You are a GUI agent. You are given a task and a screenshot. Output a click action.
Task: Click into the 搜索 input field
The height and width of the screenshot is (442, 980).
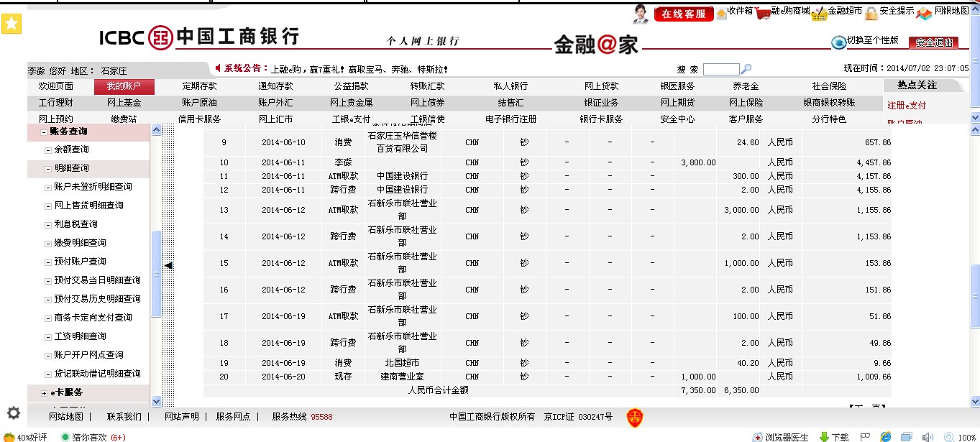click(721, 70)
